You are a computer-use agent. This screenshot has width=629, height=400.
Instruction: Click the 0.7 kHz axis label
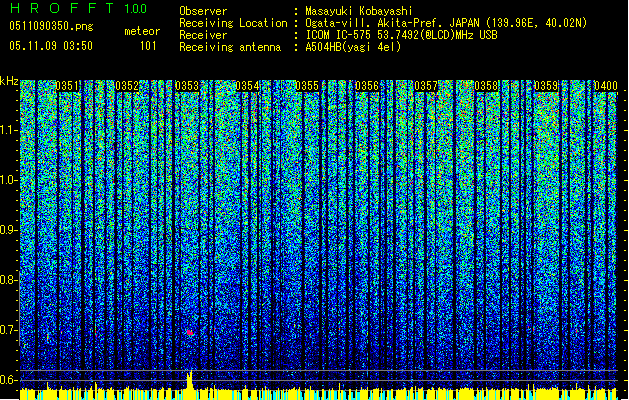pyautogui.click(x=8, y=330)
